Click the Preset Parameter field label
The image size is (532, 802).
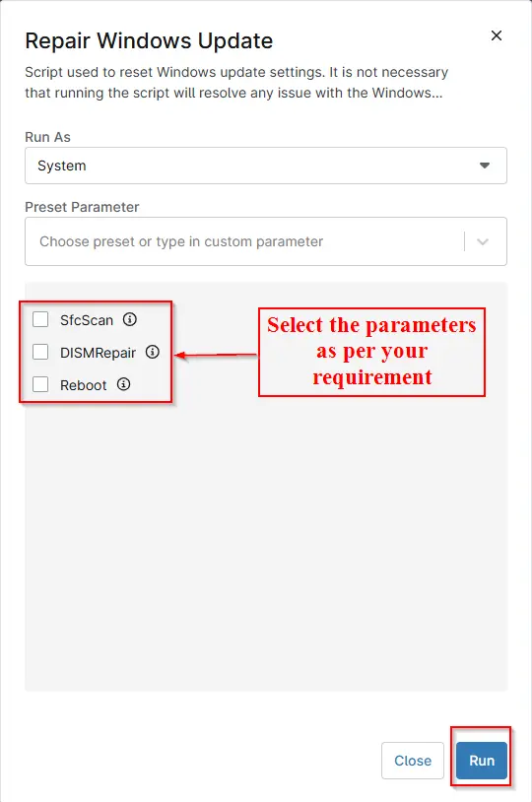[82, 207]
